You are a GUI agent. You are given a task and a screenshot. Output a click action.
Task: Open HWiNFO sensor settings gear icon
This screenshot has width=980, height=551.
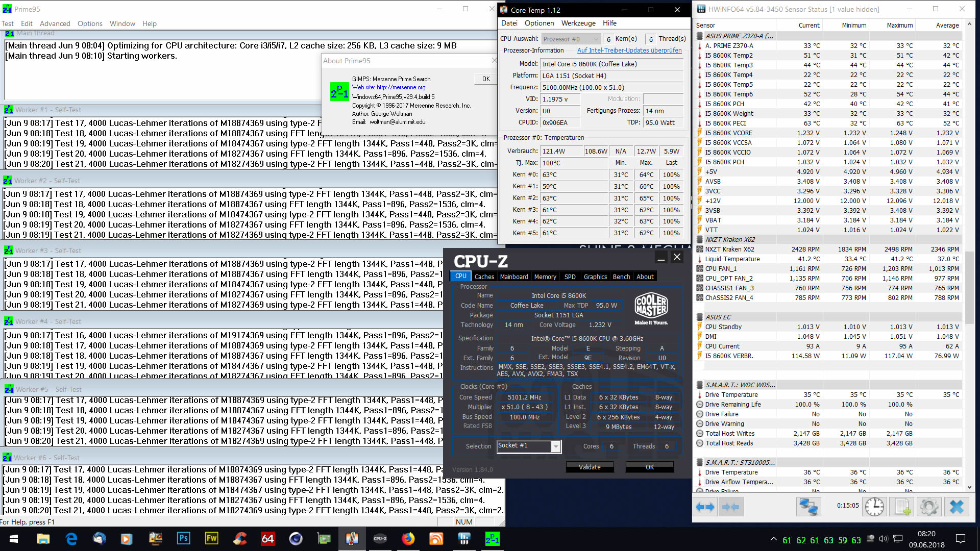click(x=928, y=507)
